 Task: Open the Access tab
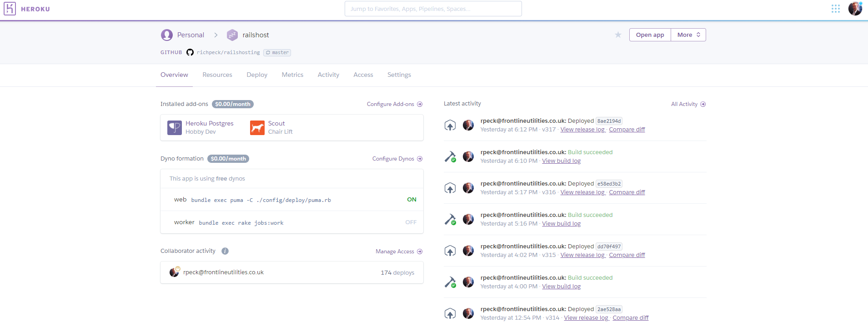[363, 75]
